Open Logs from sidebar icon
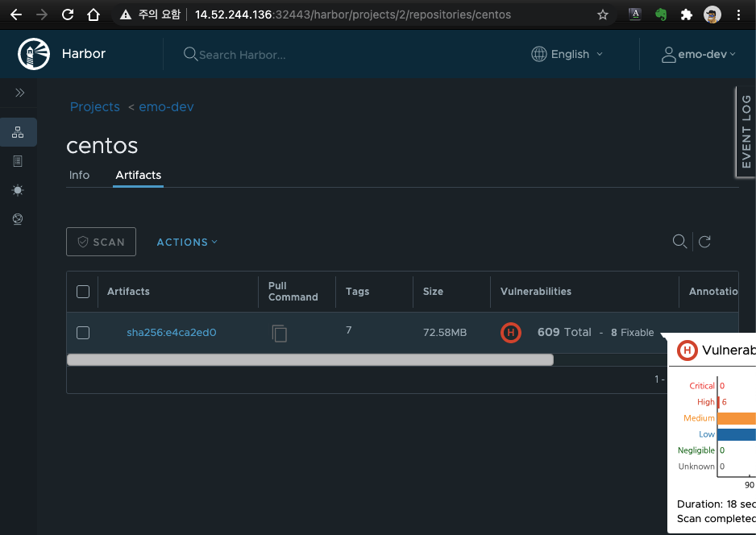This screenshot has height=535, width=756. pyautogui.click(x=18, y=161)
